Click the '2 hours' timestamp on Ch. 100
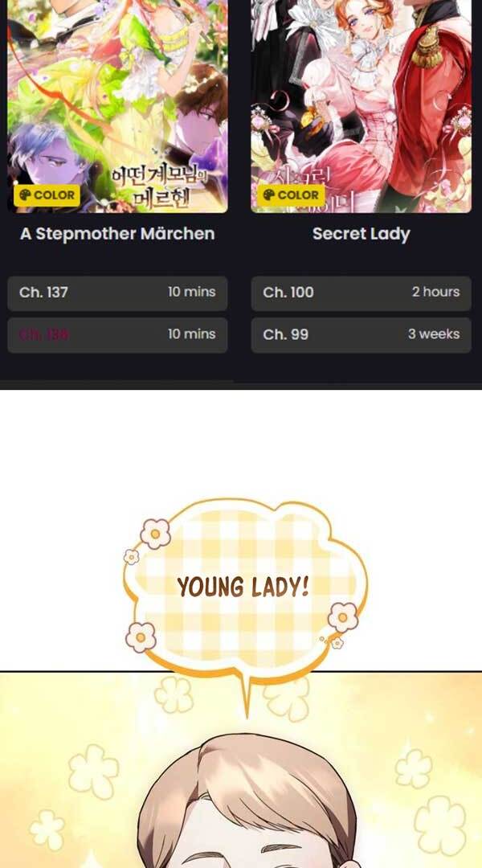The height and width of the screenshot is (868, 482). point(435,292)
